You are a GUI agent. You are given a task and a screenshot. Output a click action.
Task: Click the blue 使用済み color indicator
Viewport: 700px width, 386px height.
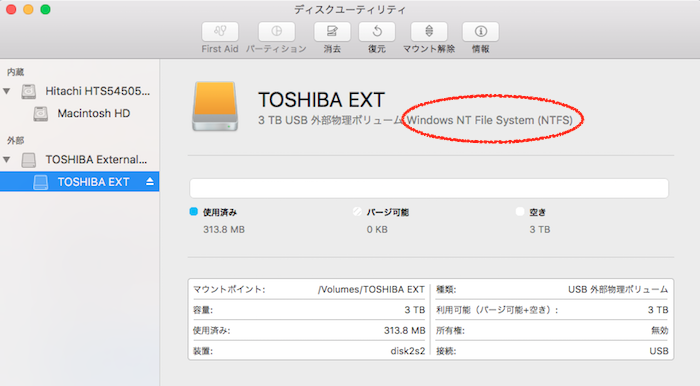[x=193, y=212]
